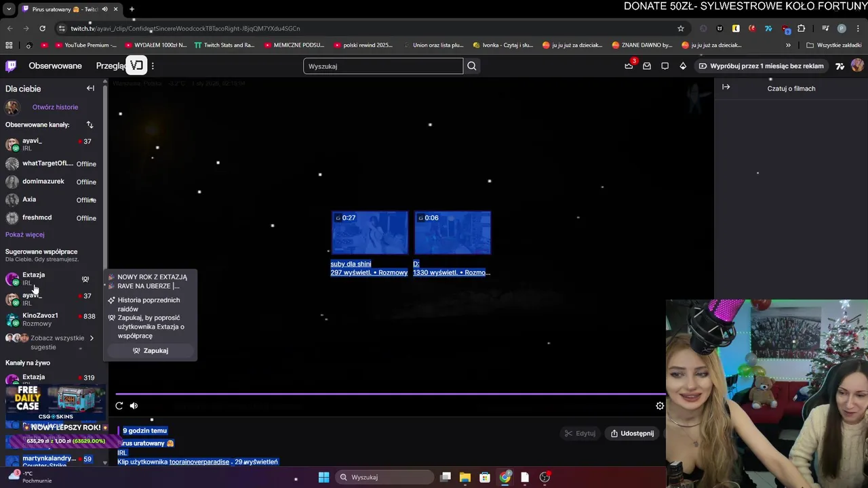Click the Twitch search magnifier button
The image size is (868, 488).
click(472, 66)
